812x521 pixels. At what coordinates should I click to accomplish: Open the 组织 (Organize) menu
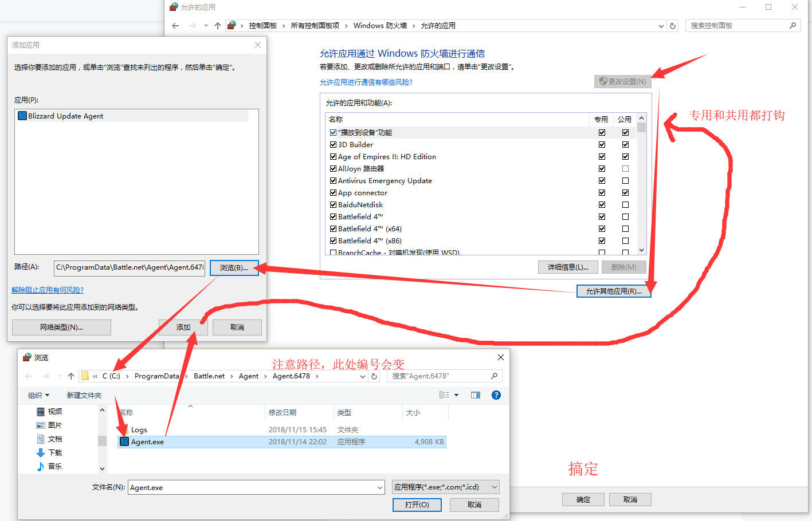[x=39, y=395]
